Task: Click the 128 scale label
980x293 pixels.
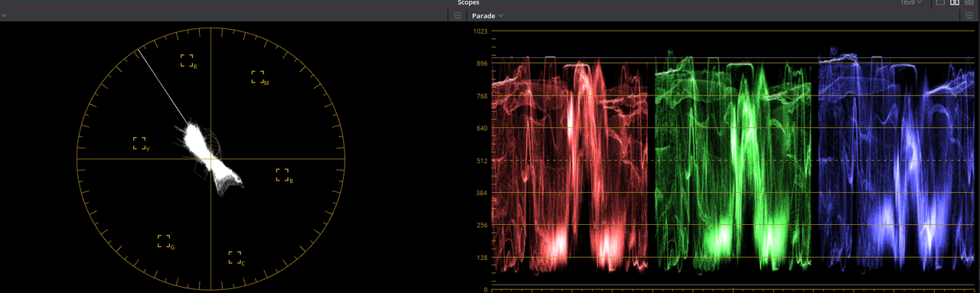Action: pos(482,258)
